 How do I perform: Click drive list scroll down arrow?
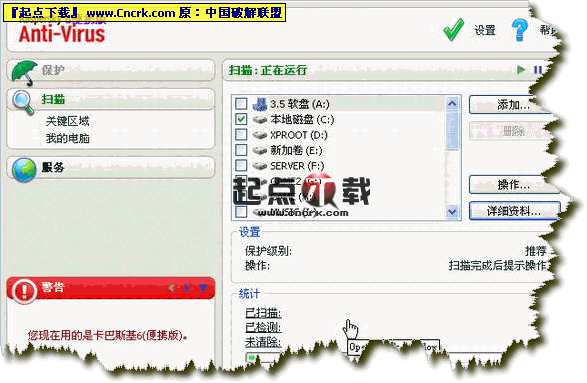(452, 212)
